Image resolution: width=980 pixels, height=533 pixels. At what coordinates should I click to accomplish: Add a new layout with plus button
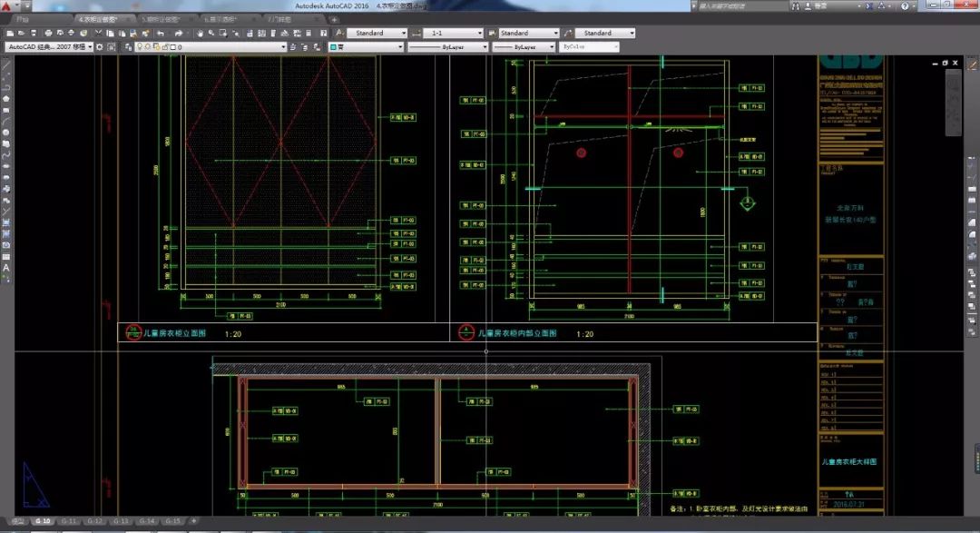[x=193, y=521]
